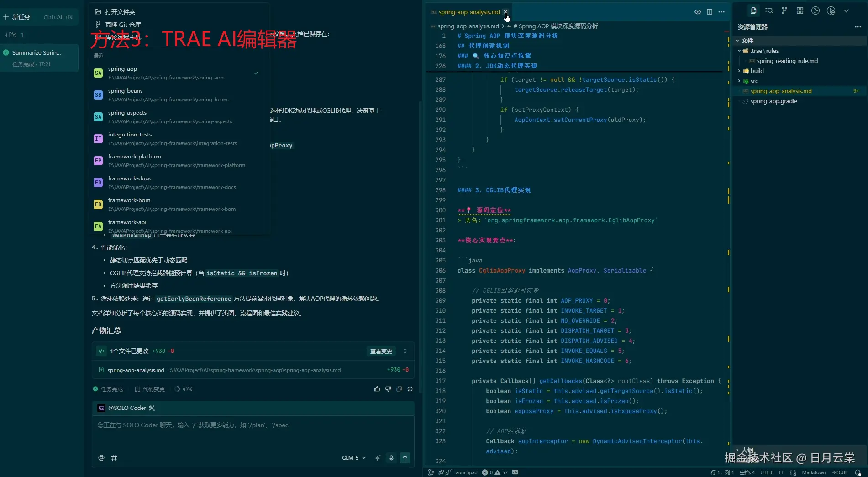Choose the 克隆 Git 仓库 menu entry
Image resolution: width=868 pixels, height=477 pixels.
click(123, 25)
